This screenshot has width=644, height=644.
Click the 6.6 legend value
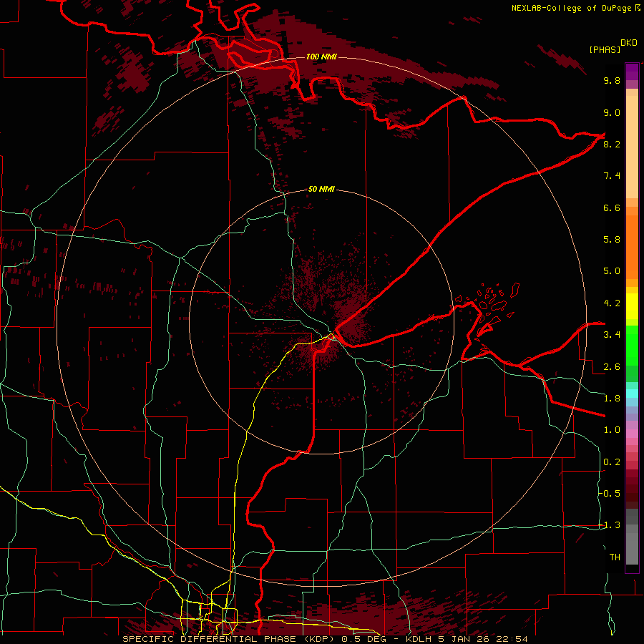612,208
